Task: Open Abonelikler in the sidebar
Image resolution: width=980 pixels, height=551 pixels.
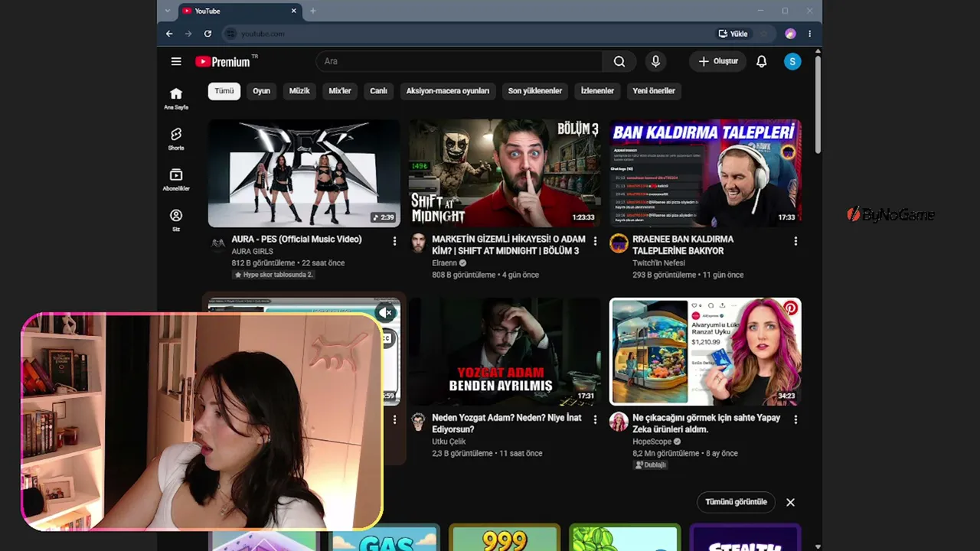Action: (x=176, y=179)
